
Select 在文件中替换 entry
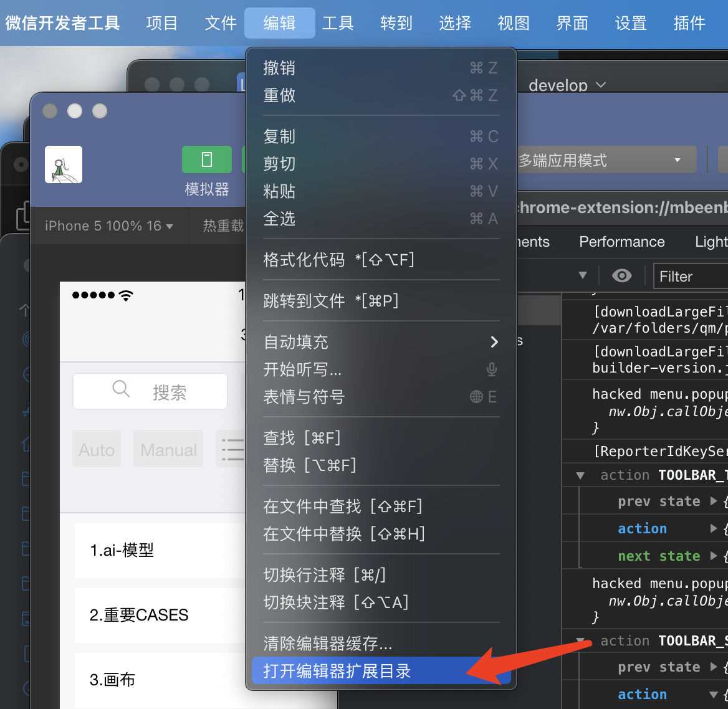(x=381, y=533)
